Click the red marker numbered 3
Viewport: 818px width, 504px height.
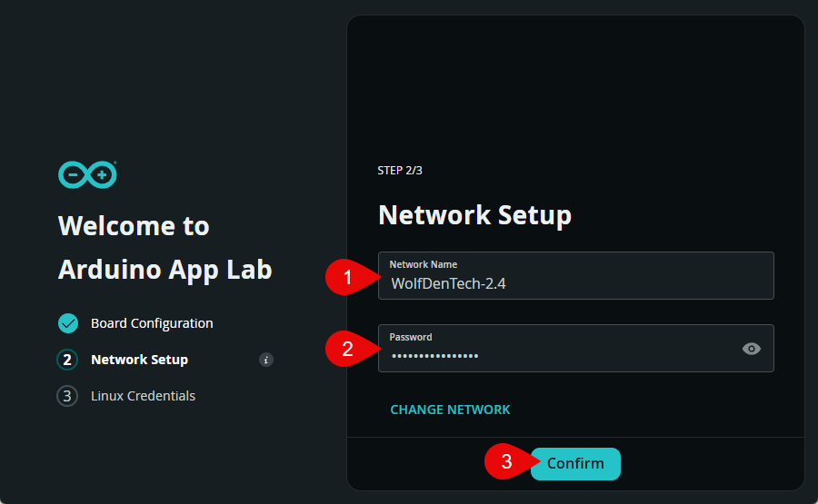tap(505, 462)
